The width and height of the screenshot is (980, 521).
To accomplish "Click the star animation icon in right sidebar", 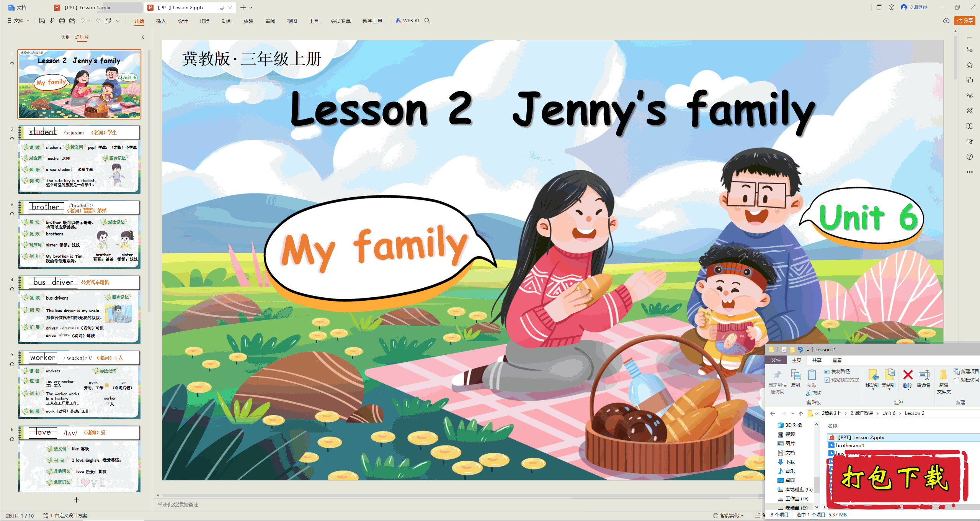I will (x=970, y=65).
